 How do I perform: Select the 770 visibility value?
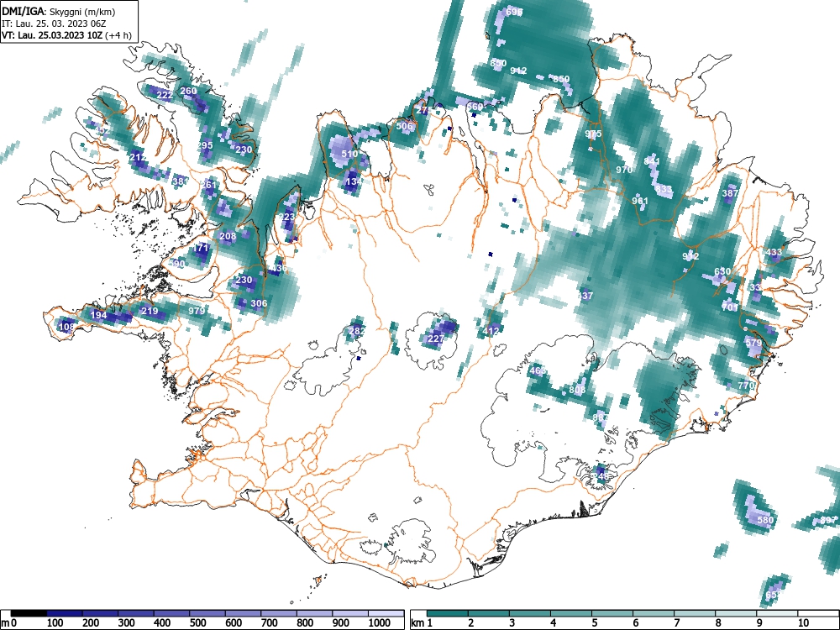[746, 385]
